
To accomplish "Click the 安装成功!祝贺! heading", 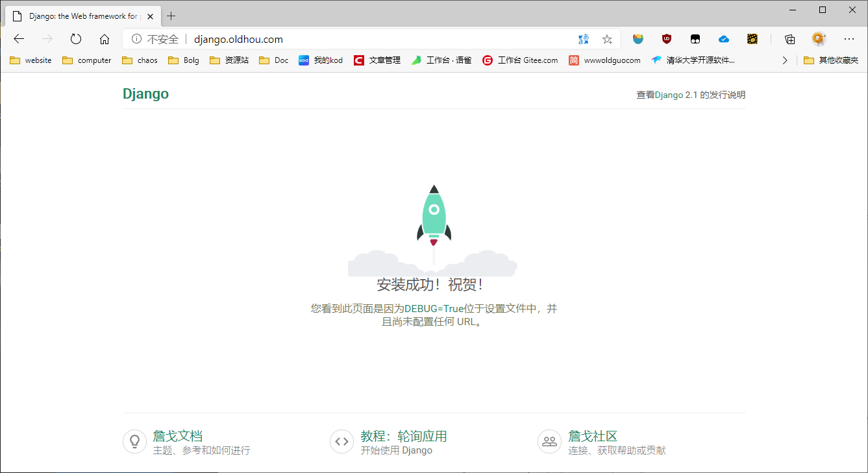I will coord(431,285).
